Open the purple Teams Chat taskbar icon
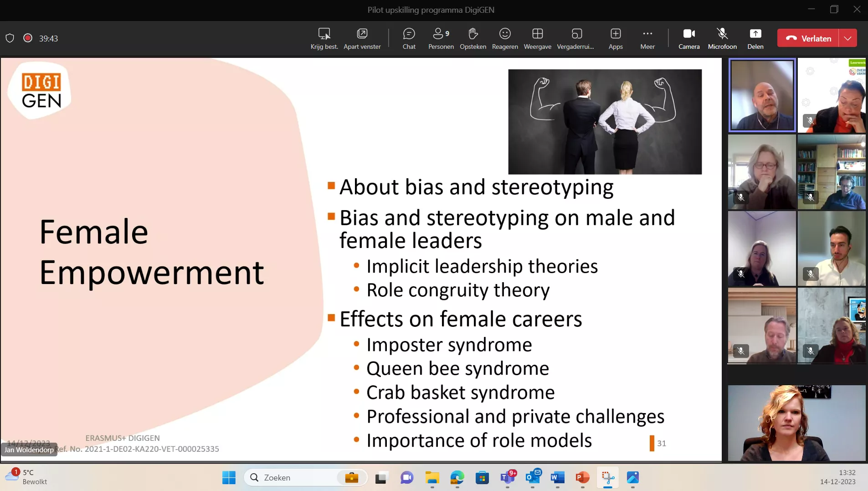Image resolution: width=868 pixels, height=491 pixels. (406, 477)
